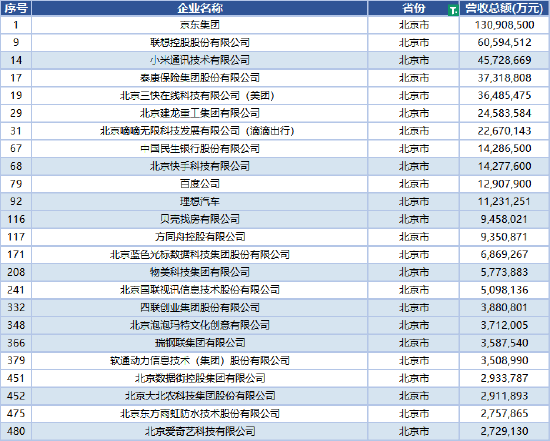Click the 北京市 cell in row 208

click(x=414, y=272)
